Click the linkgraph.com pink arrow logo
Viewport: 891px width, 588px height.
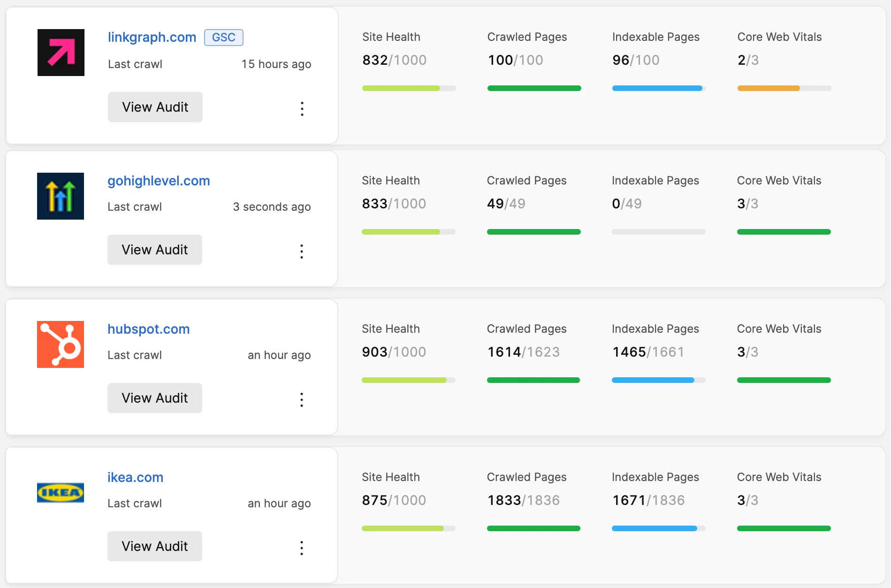61,53
